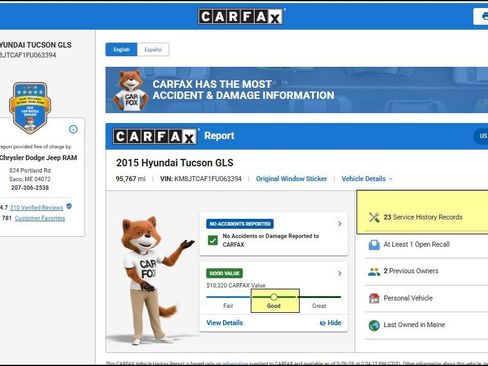The image size is (488, 366).
Task: Click the Chrysler Dodge Jeep RAM dealer name
Action: [38, 158]
